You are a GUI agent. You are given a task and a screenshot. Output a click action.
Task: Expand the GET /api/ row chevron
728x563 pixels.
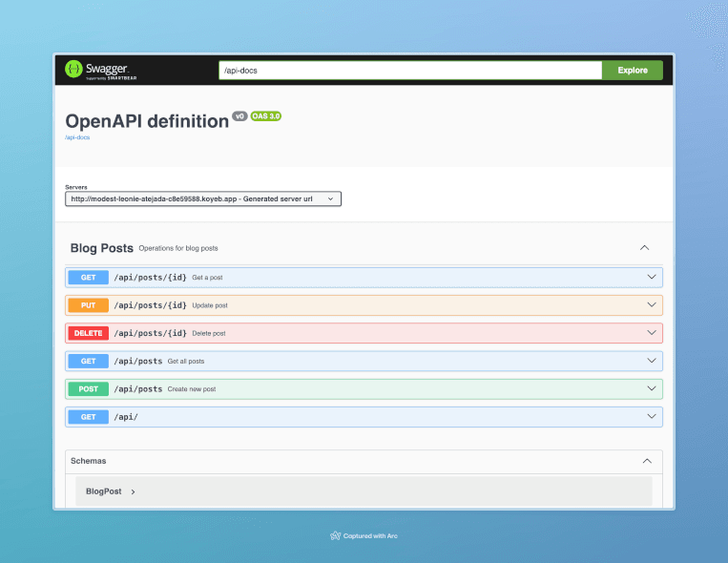652,416
